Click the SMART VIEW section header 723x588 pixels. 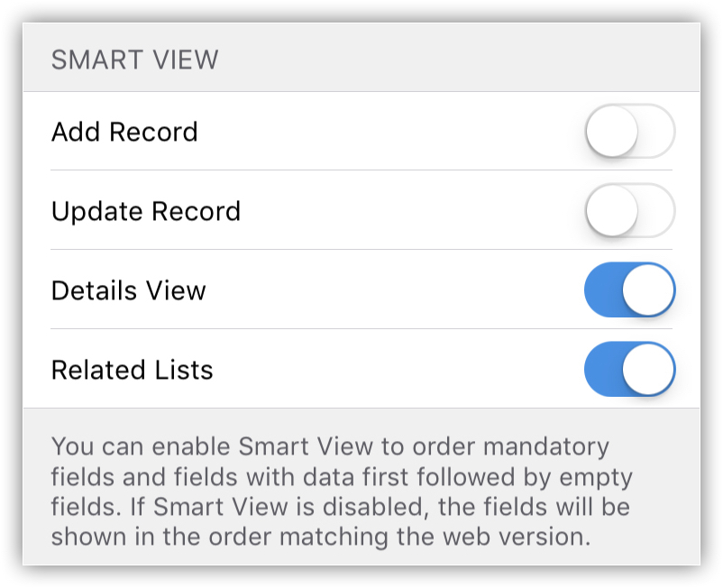point(135,60)
